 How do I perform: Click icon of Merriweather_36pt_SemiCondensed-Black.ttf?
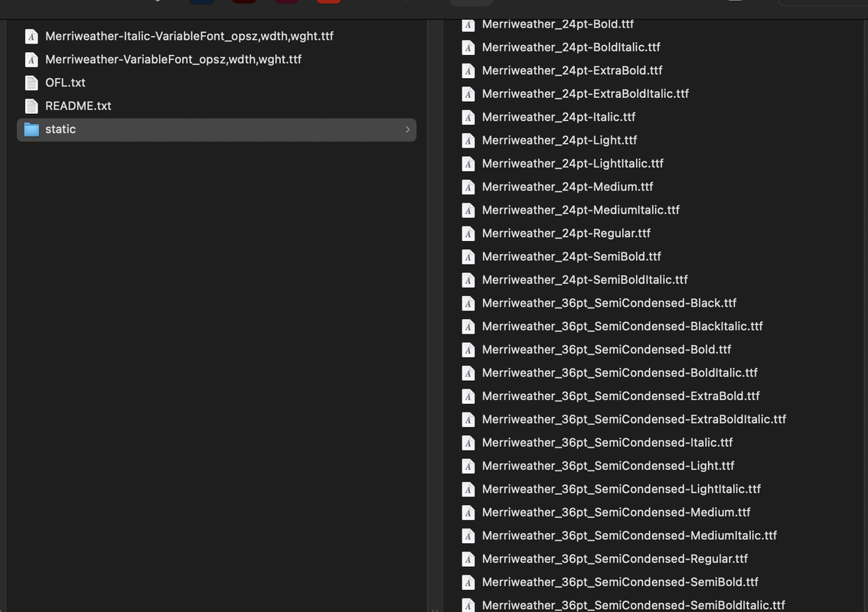click(468, 303)
